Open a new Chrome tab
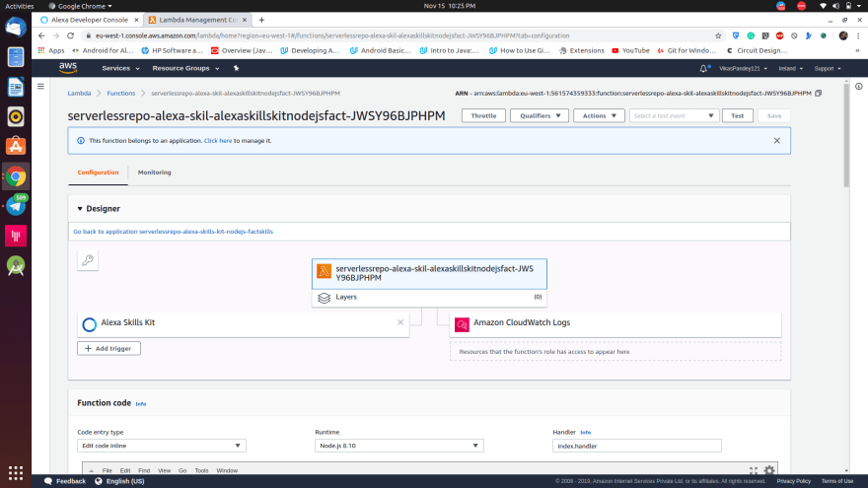Screen dimensions: 868x488 coord(261,20)
